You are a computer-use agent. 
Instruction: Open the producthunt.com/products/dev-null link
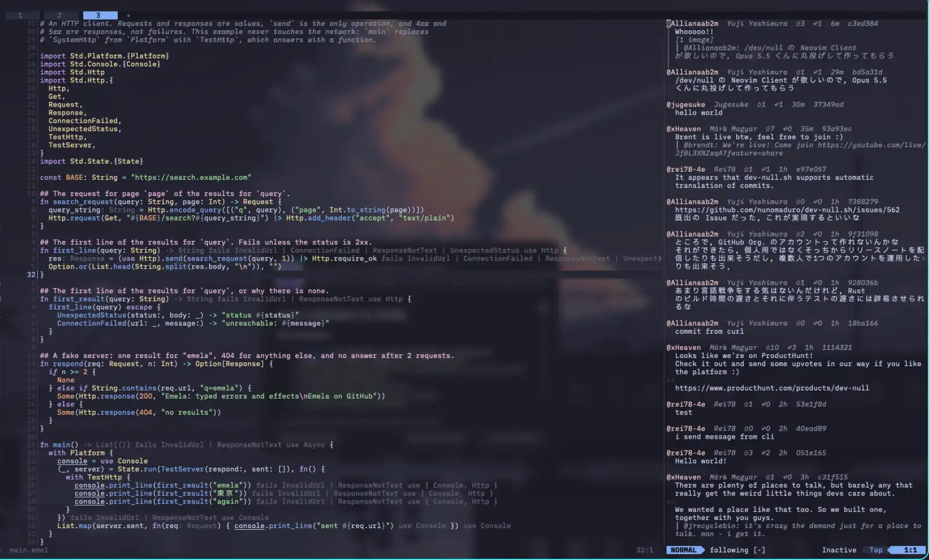pyautogui.click(x=772, y=388)
